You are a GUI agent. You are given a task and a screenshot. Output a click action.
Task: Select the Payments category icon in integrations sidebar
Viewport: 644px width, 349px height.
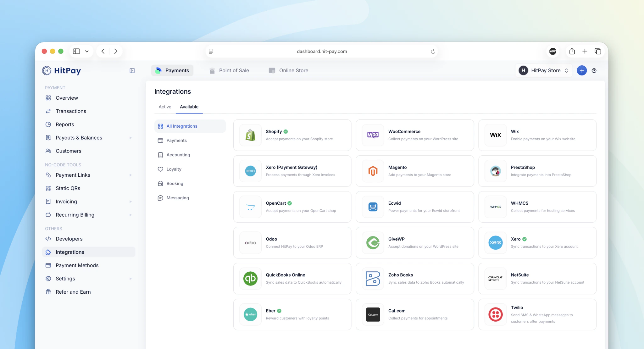[161, 141]
